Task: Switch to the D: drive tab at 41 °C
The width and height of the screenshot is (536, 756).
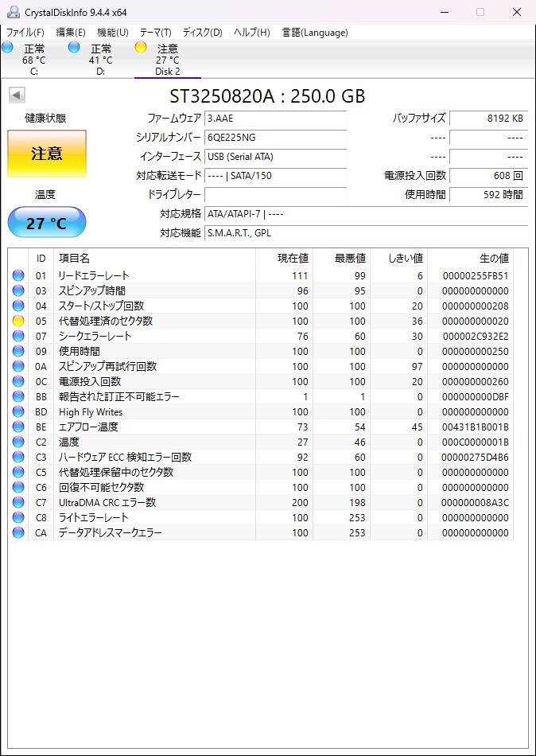Action: click(100, 60)
